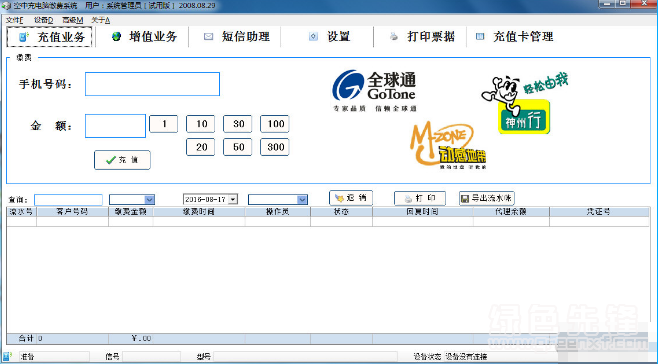The height and width of the screenshot is (364, 658).
Task: Choose the preset amount 50 button
Action: click(238, 147)
